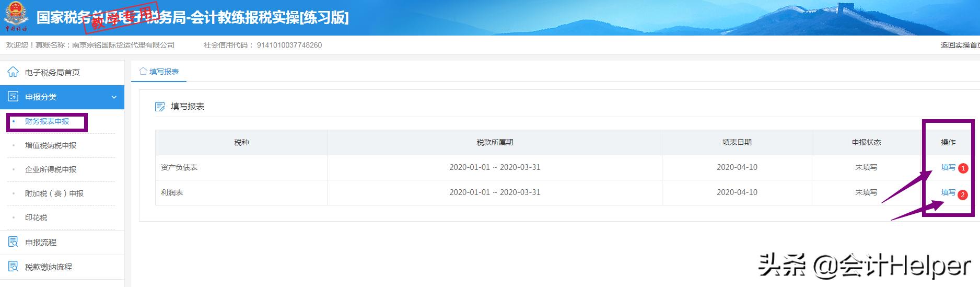Select 财务报表申报 in sidebar
The height and width of the screenshot is (287, 980).
pyautogui.click(x=47, y=121)
